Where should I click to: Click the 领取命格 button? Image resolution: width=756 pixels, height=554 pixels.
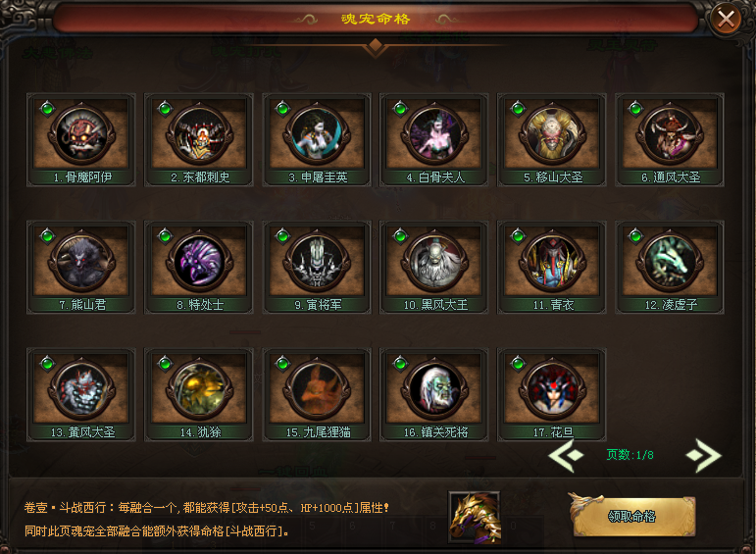click(633, 517)
